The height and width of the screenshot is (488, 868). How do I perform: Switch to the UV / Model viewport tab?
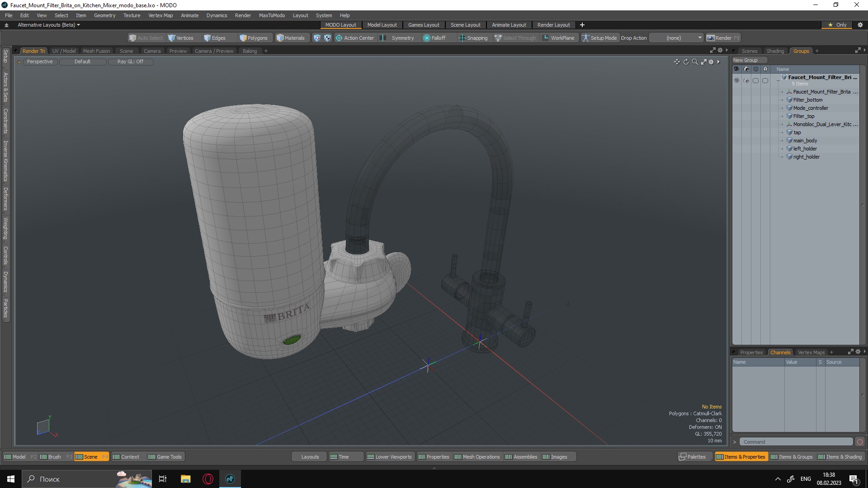tap(64, 51)
